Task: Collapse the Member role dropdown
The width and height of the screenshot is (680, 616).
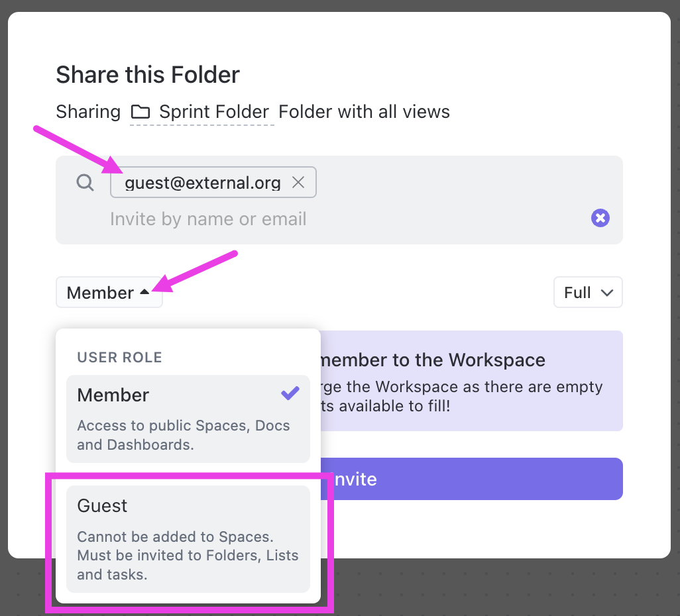Action: pos(109,293)
